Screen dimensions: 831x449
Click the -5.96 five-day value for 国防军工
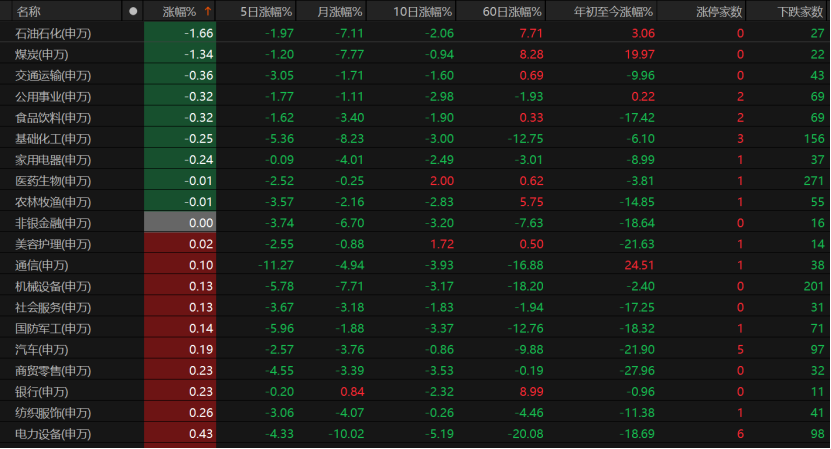[279, 328]
